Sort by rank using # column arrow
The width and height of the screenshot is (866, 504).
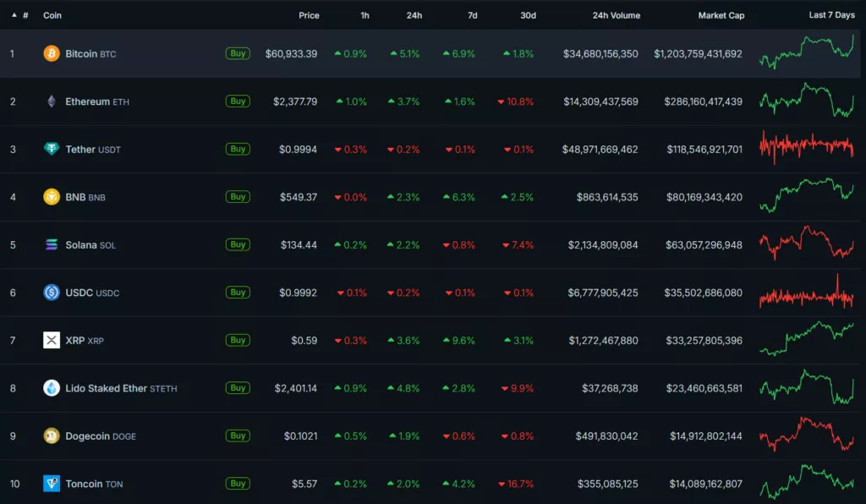[14, 15]
